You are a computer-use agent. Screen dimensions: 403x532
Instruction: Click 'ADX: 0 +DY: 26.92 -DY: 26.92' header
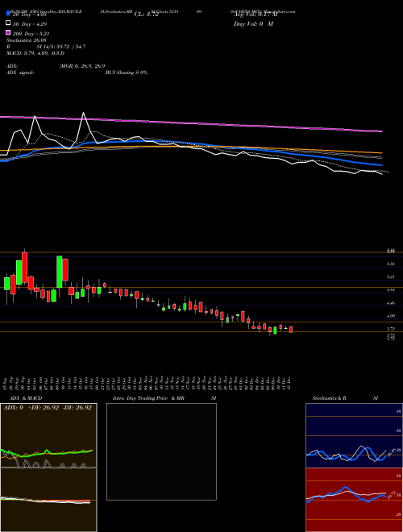48,408
